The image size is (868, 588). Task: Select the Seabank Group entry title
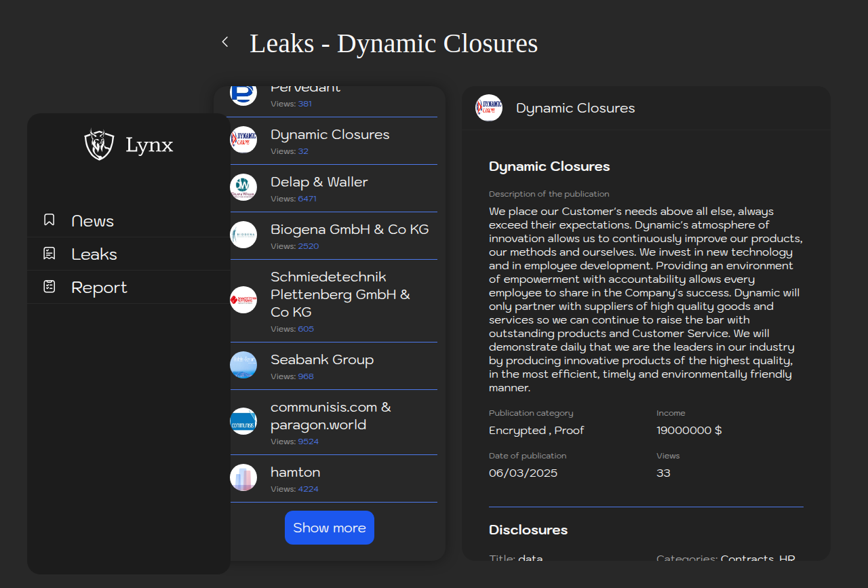[x=322, y=359]
